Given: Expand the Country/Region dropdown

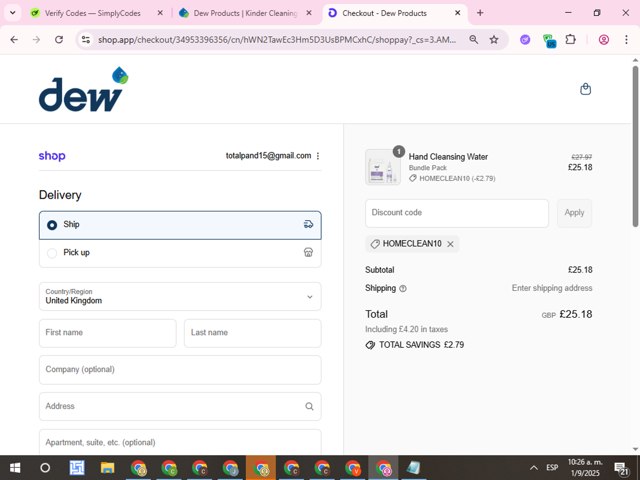Looking at the screenshot, I should (180, 296).
